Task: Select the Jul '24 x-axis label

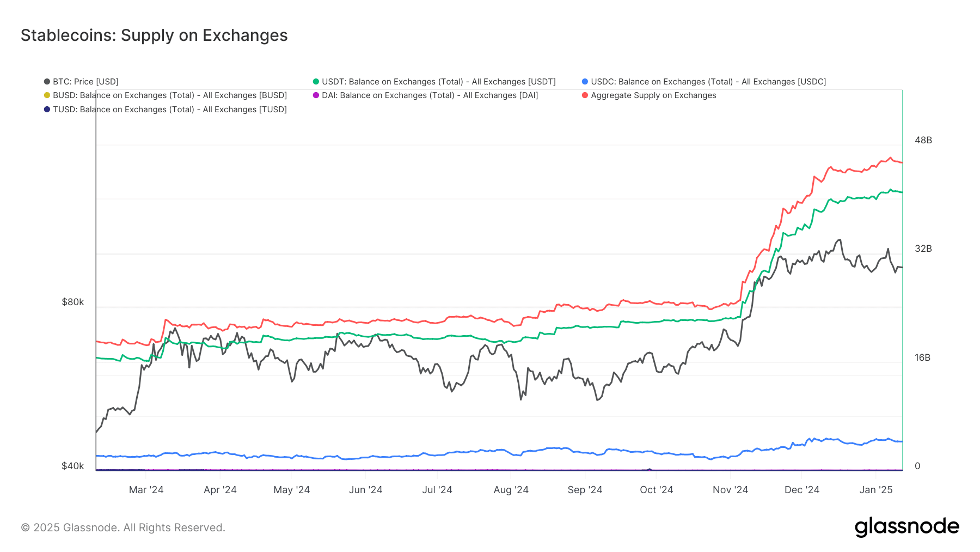Action: coord(437,490)
